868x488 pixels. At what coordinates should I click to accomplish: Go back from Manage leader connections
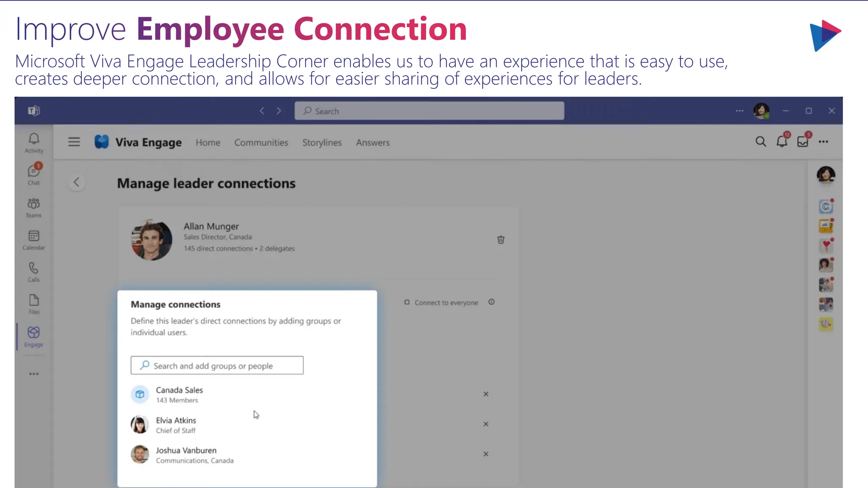click(77, 182)
